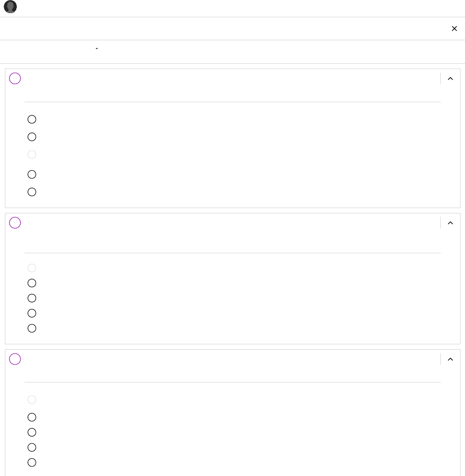This screenshot has height=476, width=465.
Task: Select second radio option in third card
Action: [x=32, y=417]
